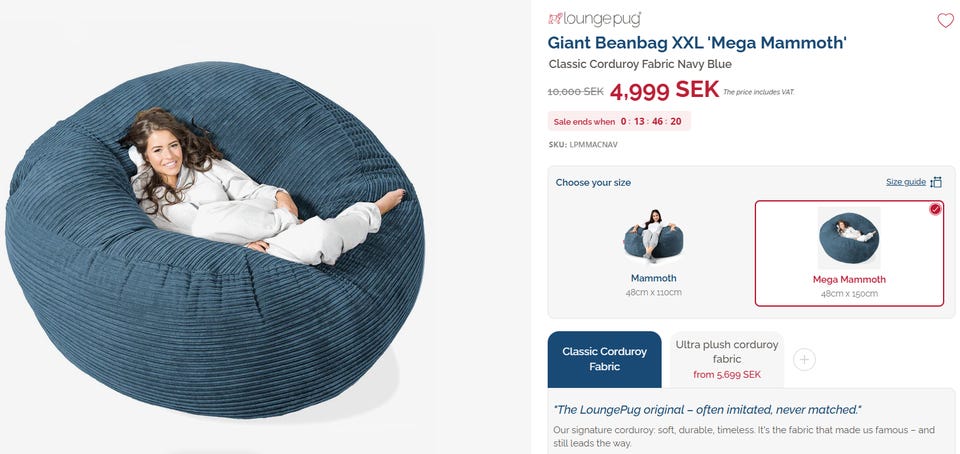Screen dimensions: 960x454
Task: Click the 'from 5,699 SEK' price label
Action: pyautogui.click(x=727, y=375)
